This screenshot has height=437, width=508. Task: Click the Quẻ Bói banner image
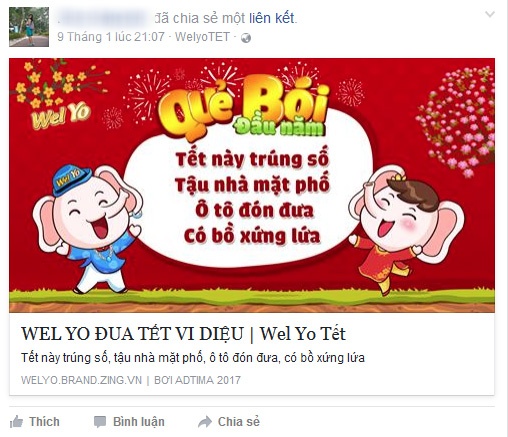[252, 185]
